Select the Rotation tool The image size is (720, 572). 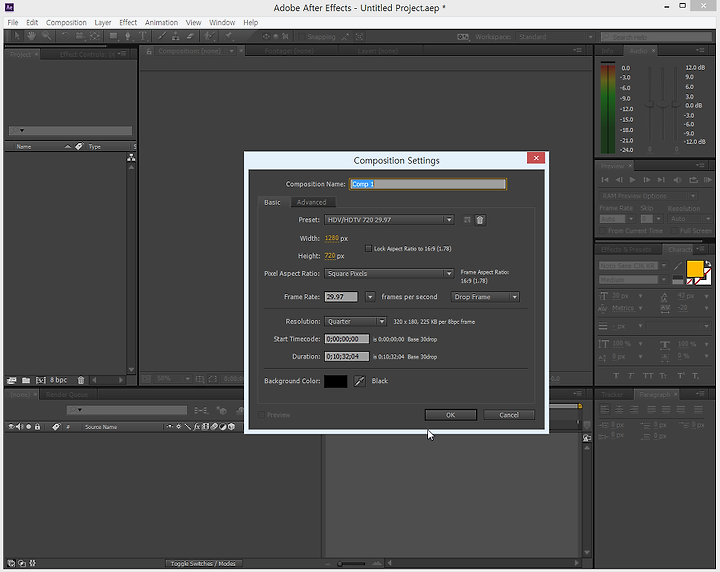[65, 36]
